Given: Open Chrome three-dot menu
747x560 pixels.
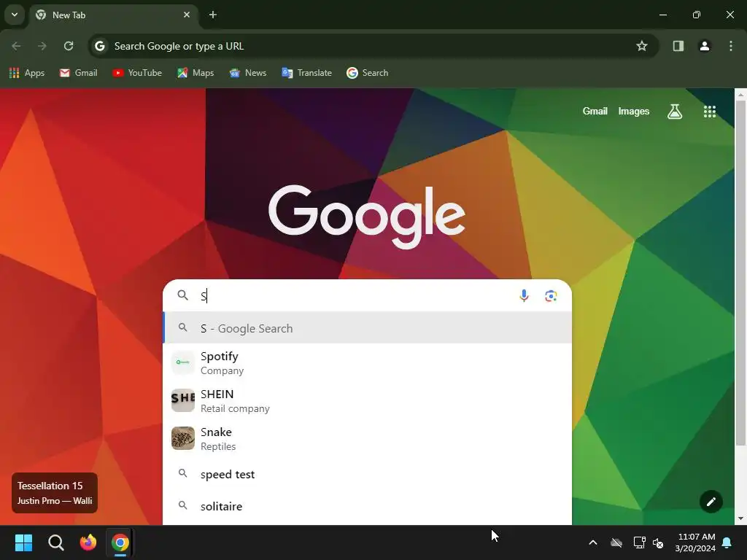Looking at the screenshot, I should click(x=731, y=46).
